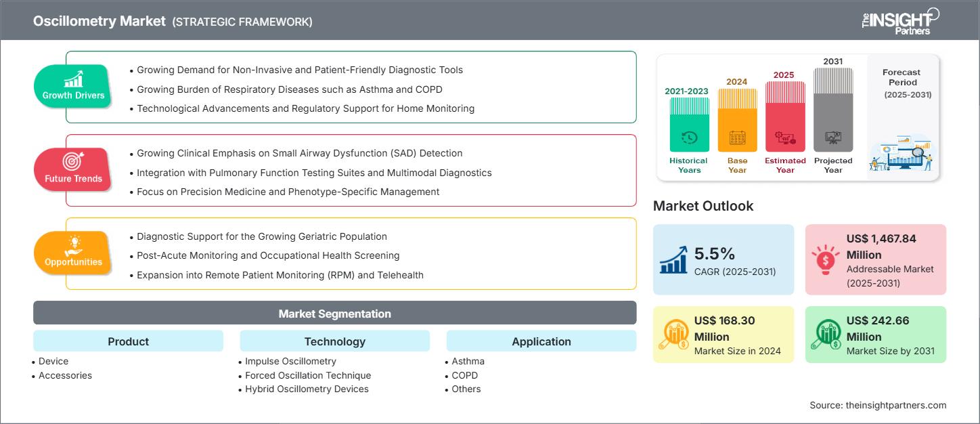The width and height of the screenshot is (980, 424).
Task: Click the Future Trends target icon
Action: (73, 161)
